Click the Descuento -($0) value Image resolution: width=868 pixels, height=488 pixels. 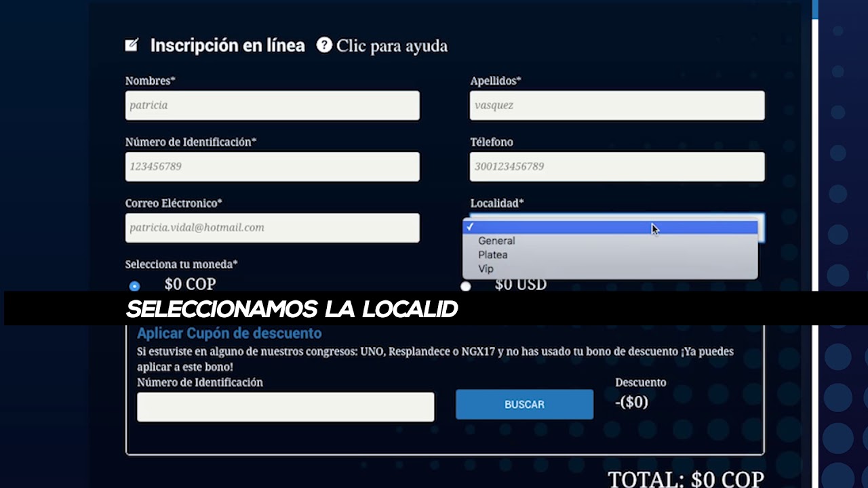pos(631,402)
